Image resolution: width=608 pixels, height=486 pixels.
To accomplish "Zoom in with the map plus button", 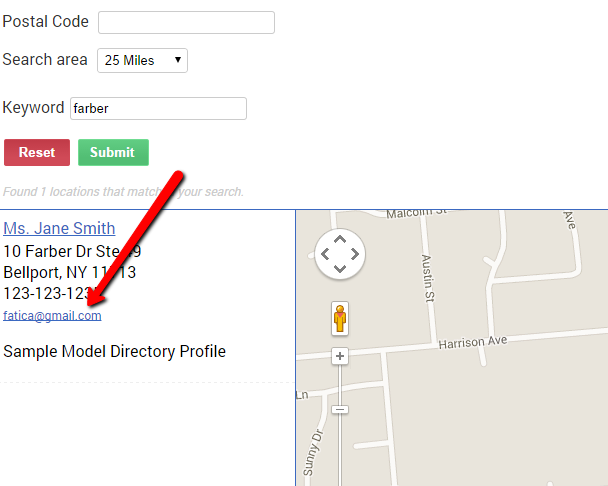I will (340, 356).
